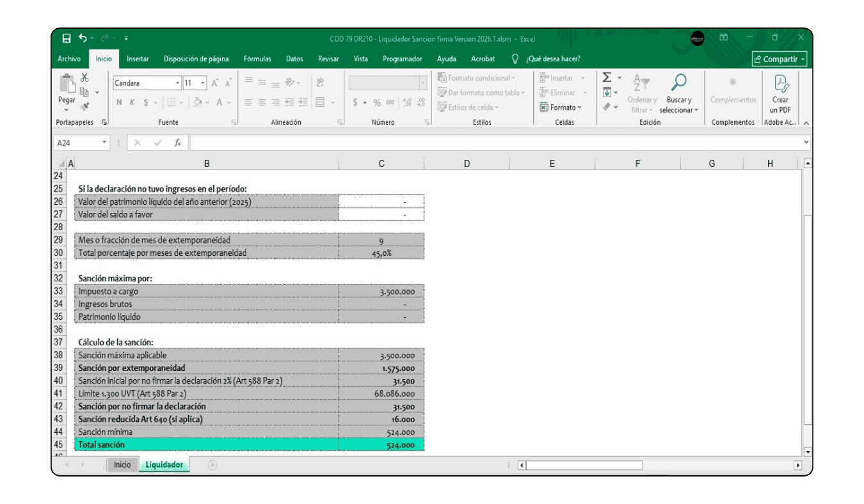Viewport: 864px width, 504px height.
Task: Click the AutoSum sigma icon
Action: (x=607, y=77)
